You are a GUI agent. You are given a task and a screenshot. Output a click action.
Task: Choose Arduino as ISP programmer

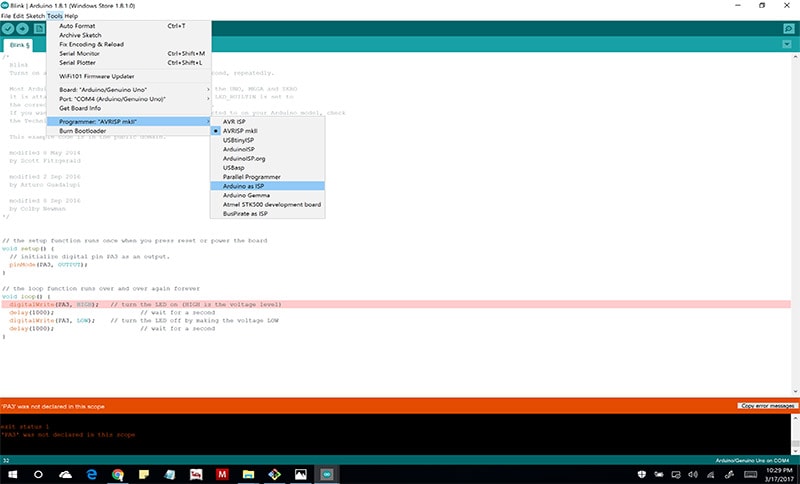coord(267,186)
